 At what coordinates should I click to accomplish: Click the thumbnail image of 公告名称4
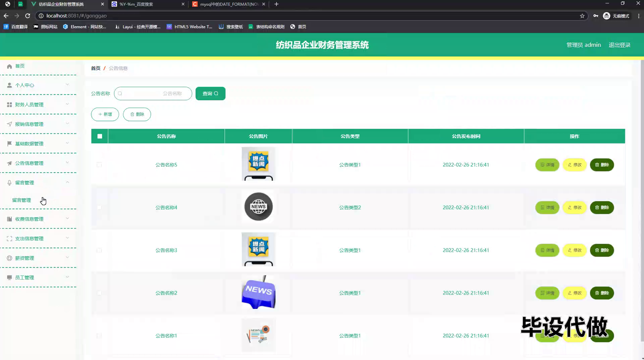click(x=258, y=207)
